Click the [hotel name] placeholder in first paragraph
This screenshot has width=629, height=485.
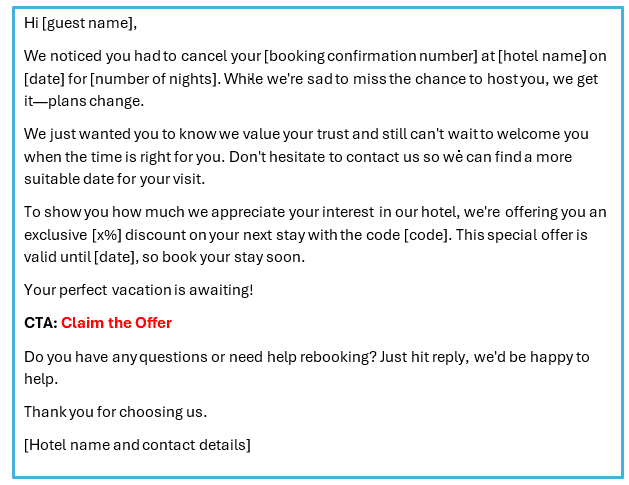[x=542, y=56]
